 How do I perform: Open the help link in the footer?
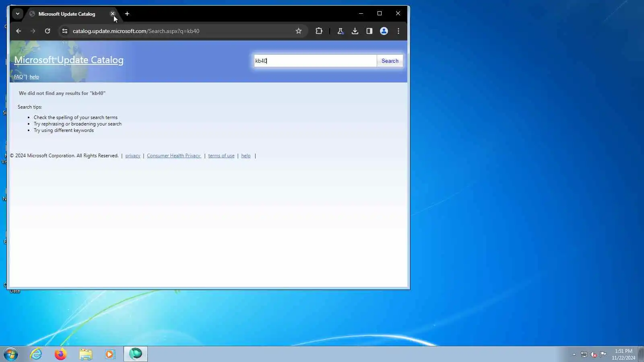coord(246,156)
